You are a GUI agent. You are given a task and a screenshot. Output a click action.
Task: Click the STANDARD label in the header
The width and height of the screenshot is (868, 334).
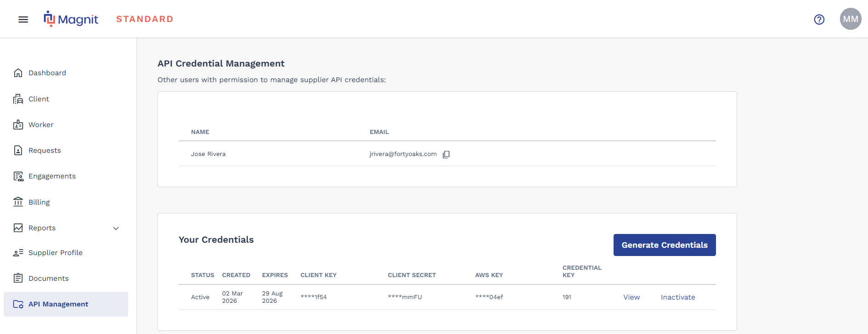(145, 19)
